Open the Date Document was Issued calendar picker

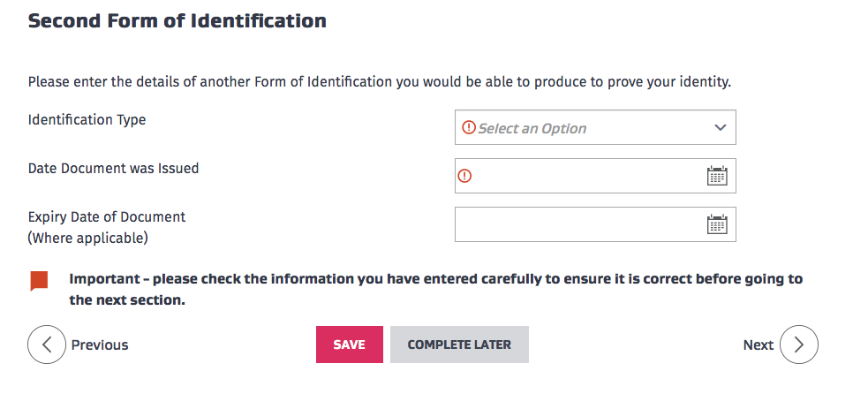coord(717,176)
